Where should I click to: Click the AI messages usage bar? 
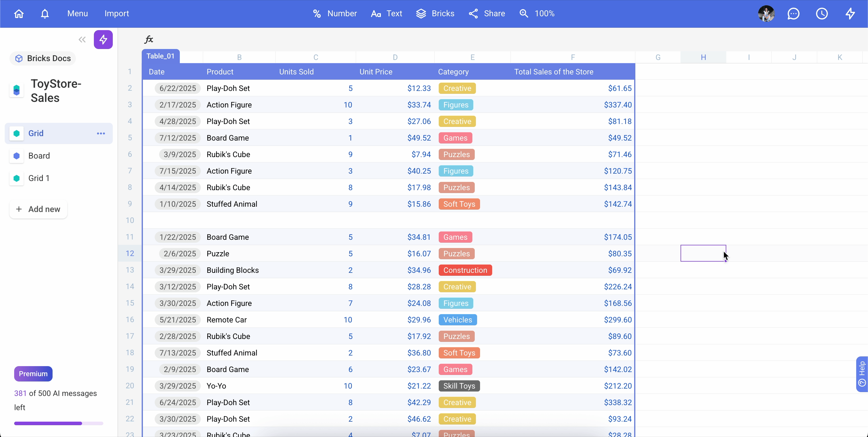pyautogui.click(x=59, y=423)
